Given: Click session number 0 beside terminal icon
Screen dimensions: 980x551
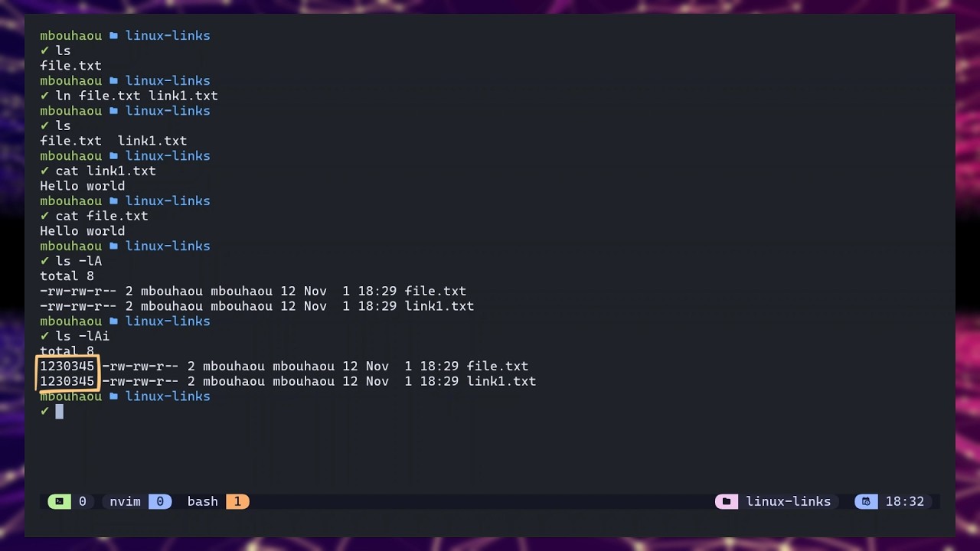Looking at the screenshot, I should click(83, 501).
